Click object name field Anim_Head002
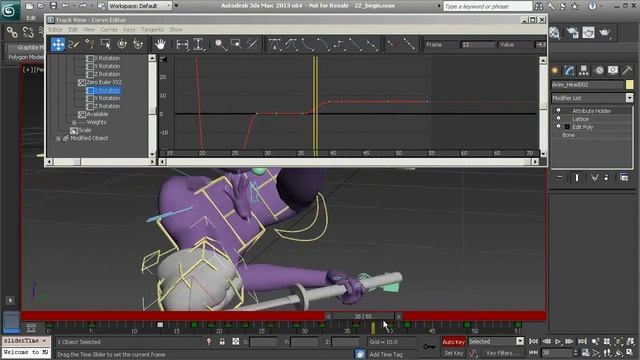640x360 pixels. coord(587,84)
